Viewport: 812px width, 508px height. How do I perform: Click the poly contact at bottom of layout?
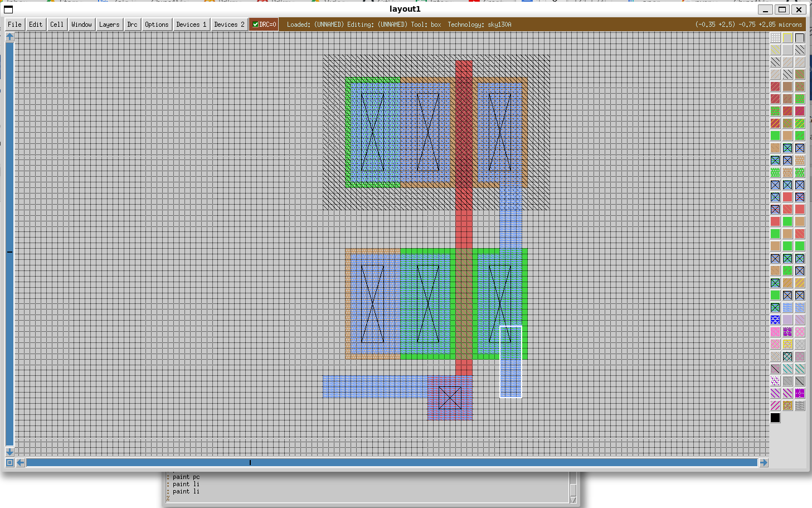coord(450,398)
